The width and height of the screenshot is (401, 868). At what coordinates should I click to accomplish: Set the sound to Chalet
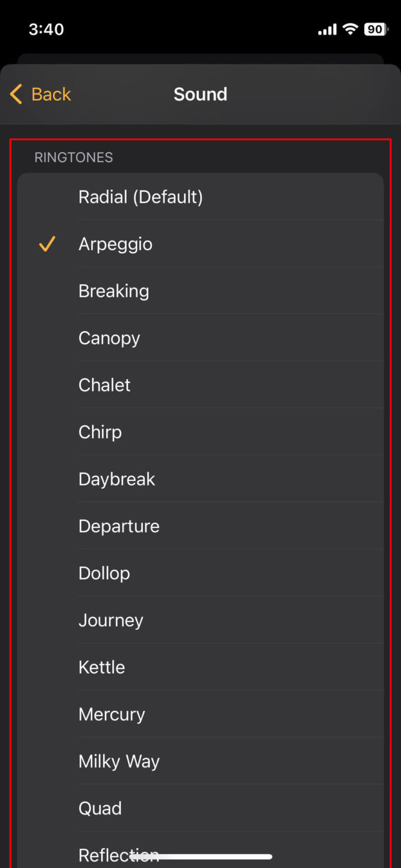[x=104, y=385]
